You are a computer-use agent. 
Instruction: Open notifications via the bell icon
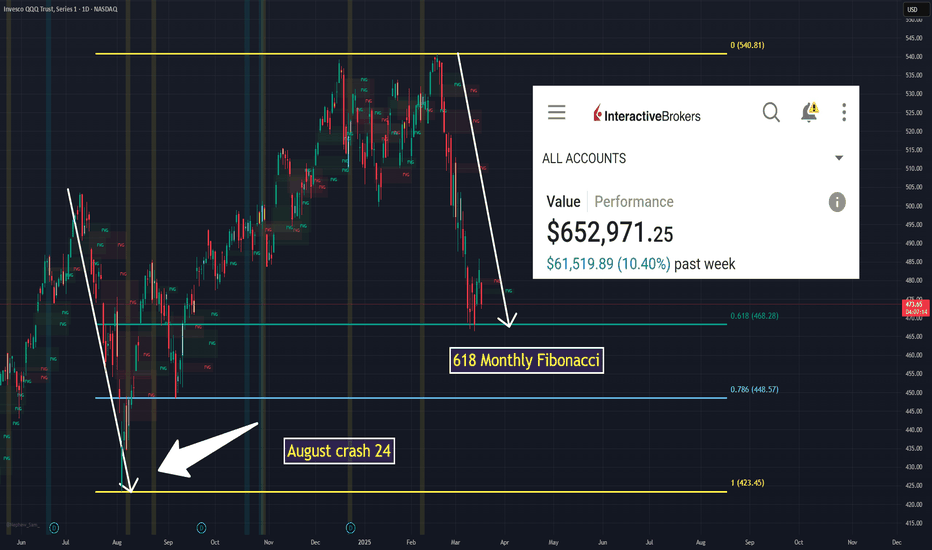tap(810, 112)
